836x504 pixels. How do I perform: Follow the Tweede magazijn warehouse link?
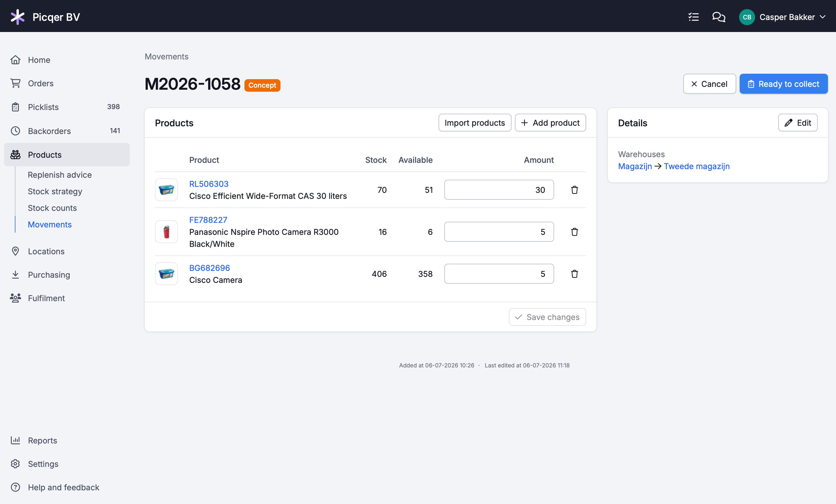[696, 166]
